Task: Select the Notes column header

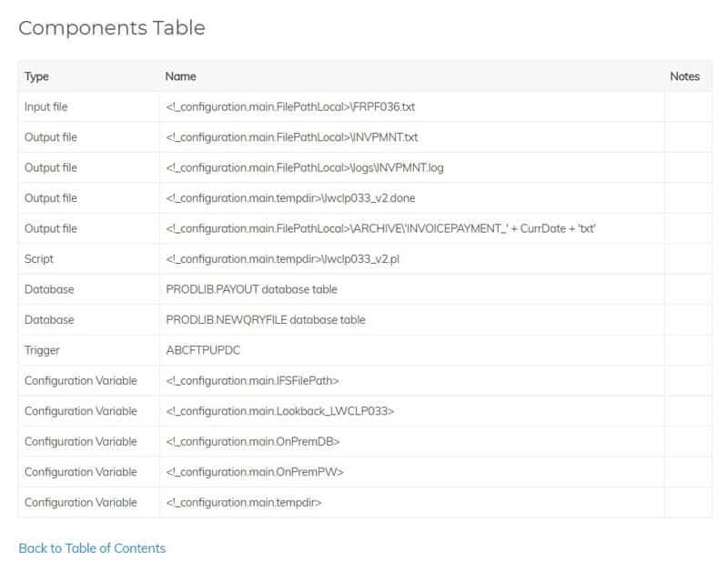Action: click(x=684, y=76)
